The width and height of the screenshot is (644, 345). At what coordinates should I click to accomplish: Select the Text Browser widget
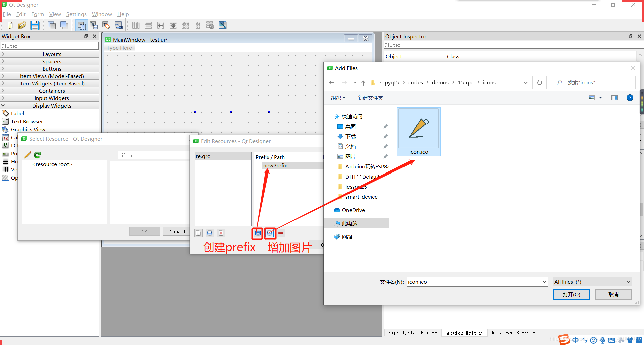[x=27, y=121]
